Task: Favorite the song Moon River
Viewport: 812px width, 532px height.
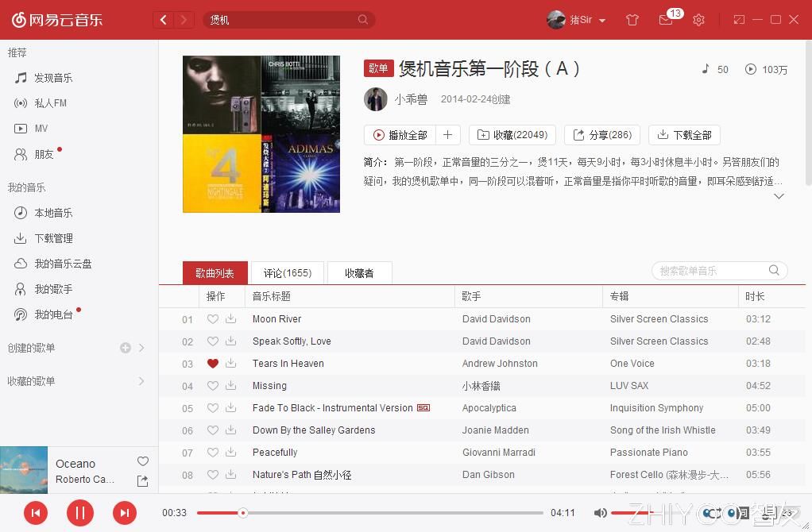Action: [212, 318]
